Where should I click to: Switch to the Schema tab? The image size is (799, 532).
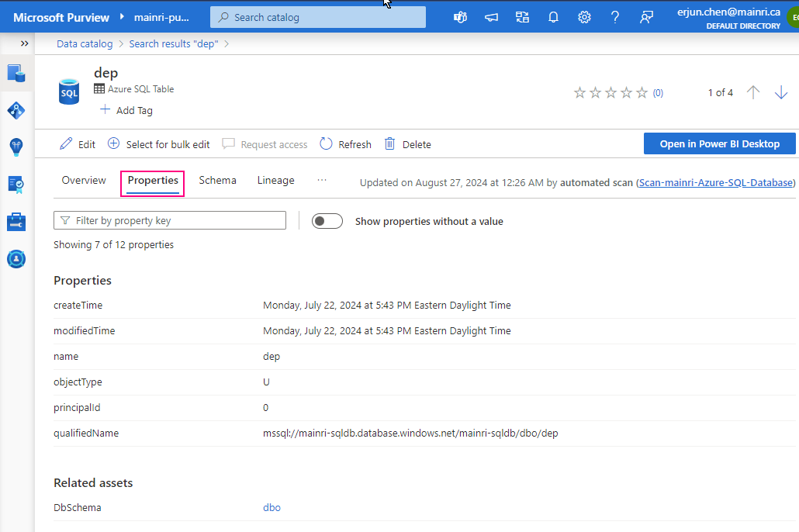(217, 181)
